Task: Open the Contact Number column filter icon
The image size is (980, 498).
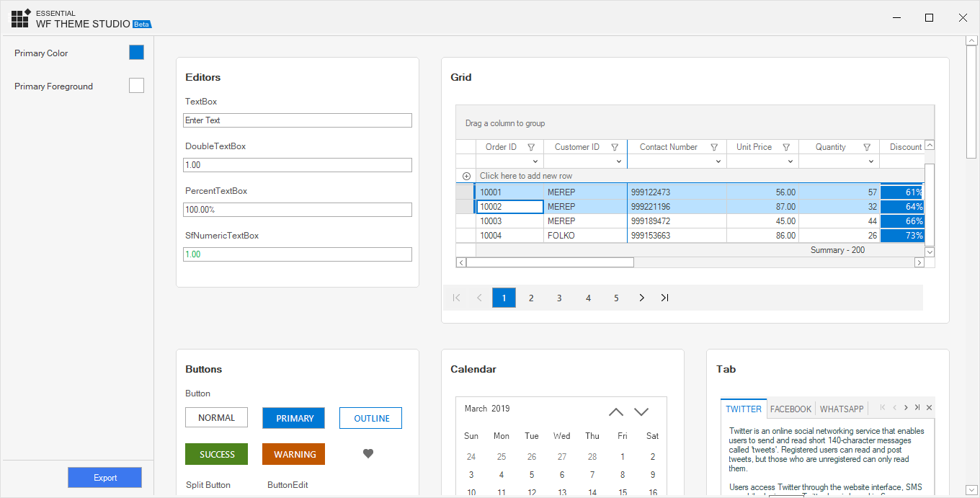Action: pyautogui.click(x=714, y=147)
